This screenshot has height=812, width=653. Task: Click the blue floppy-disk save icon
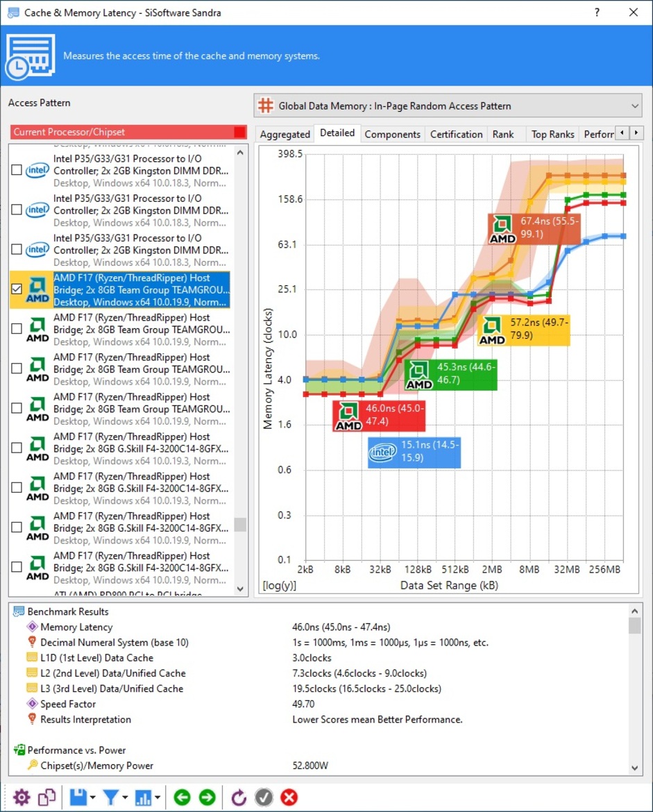78,797
